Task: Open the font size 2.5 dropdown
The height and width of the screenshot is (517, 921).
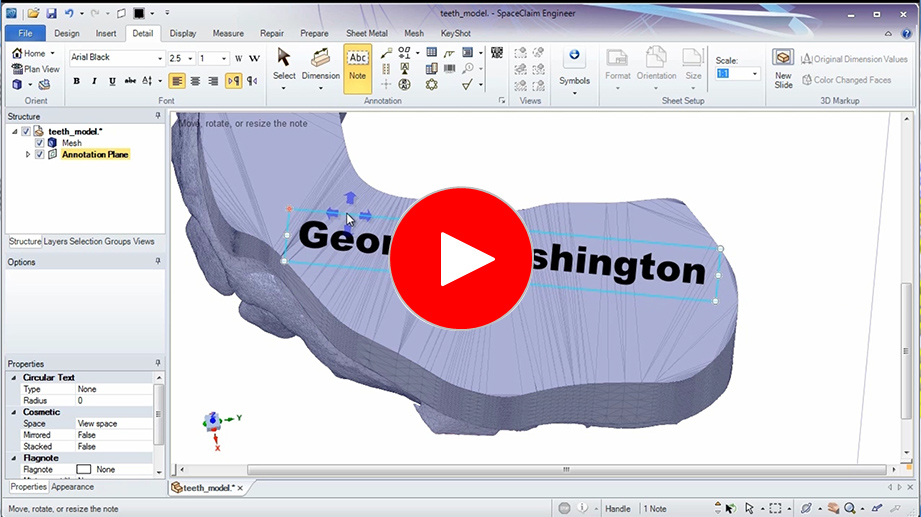Action: [190, 58]
